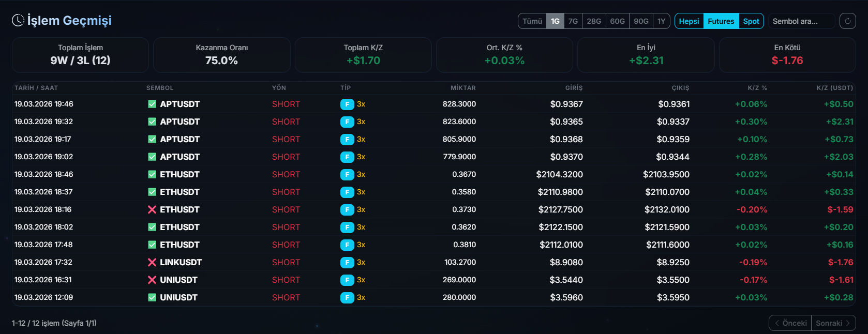Click green check icon on APTUSDT 19:32 row
868x334 pixels.
(152, 122)
